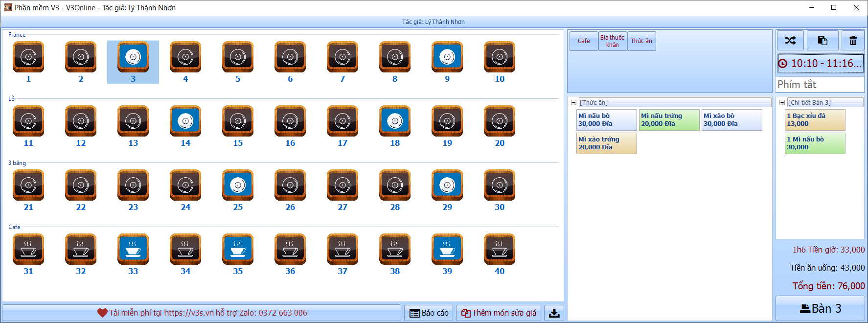Switch to the Thức ăn tab

coord(641,41)
